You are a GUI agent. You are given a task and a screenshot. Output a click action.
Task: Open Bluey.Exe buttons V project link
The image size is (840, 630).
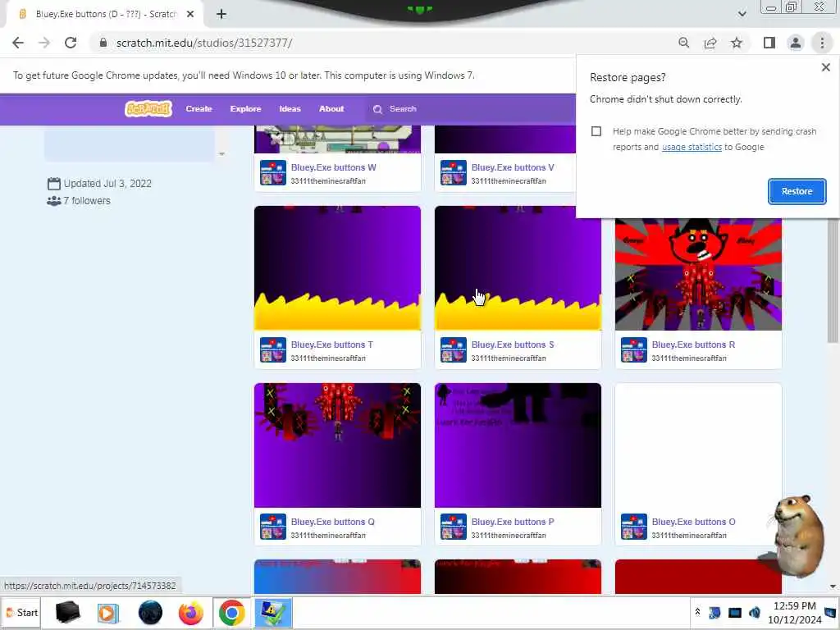click(513, 167)
